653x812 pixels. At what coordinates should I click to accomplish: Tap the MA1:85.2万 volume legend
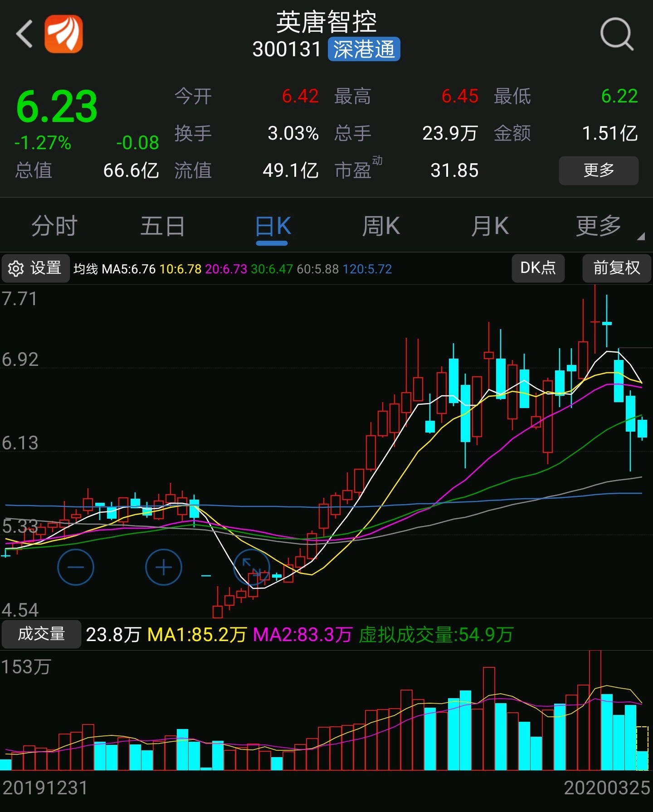point(197,635)
